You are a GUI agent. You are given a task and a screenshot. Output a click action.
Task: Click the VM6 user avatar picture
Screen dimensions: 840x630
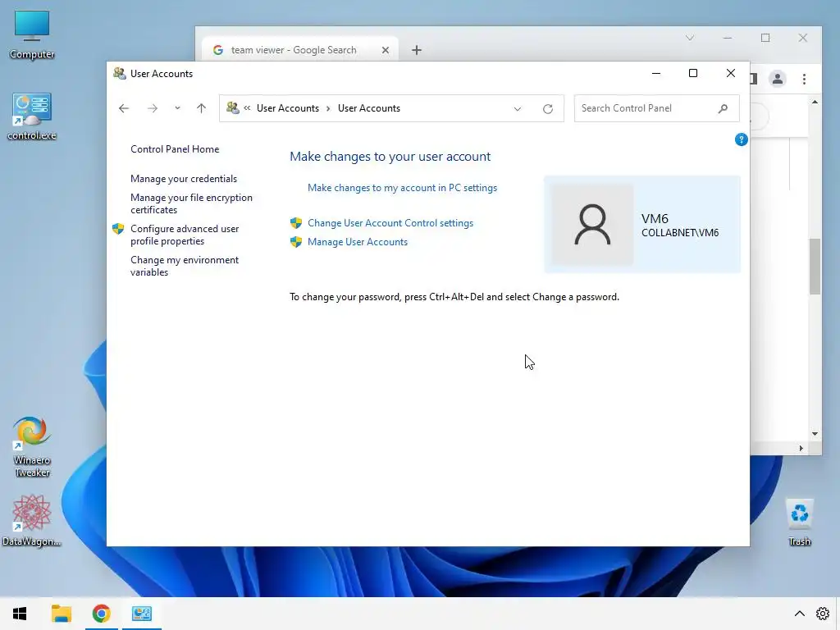pos(592,225)
